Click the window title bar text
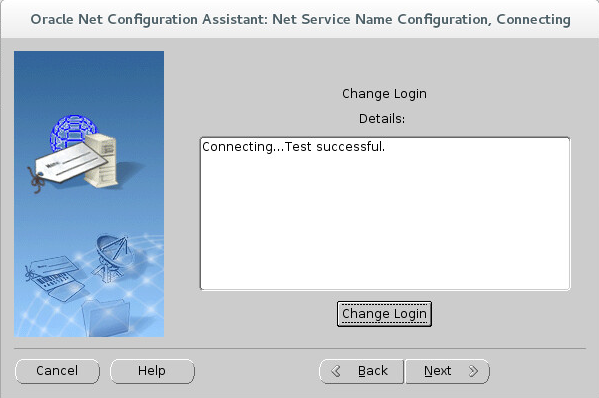 (300, 19)
